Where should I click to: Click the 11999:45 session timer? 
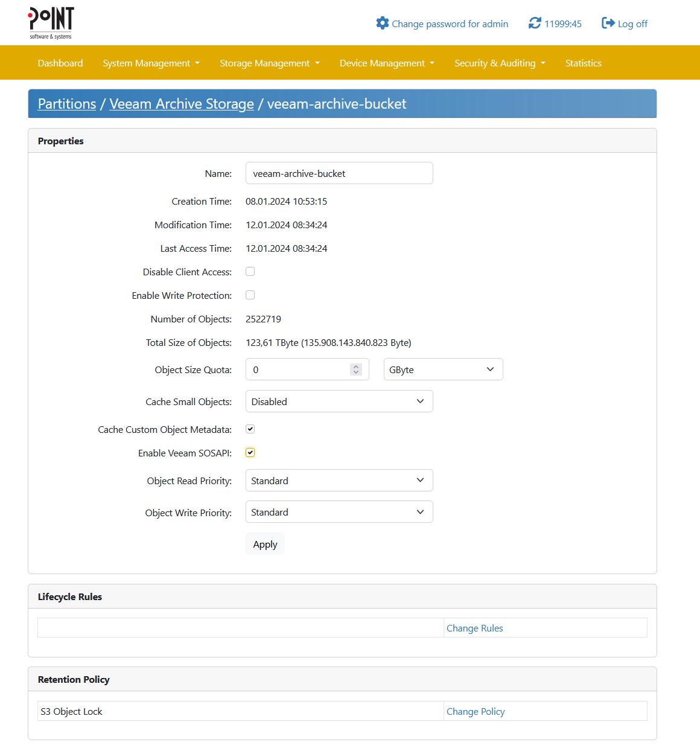tap(563, 24)
